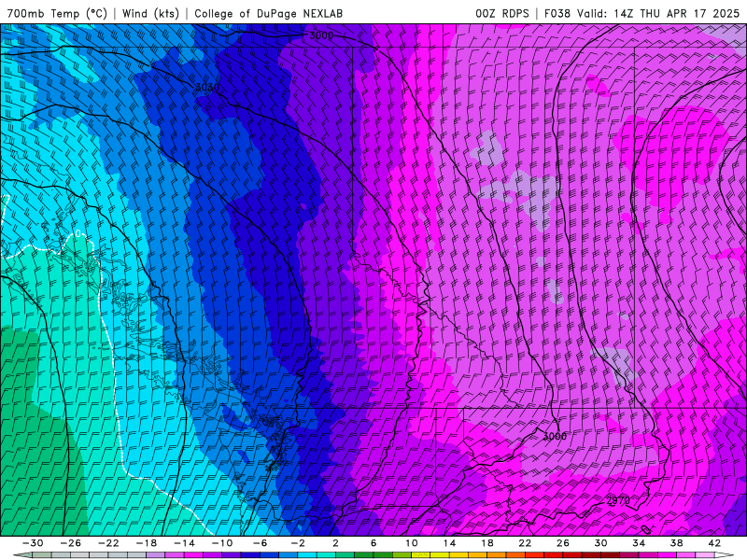Click the -10 colorbar tick label
This screenshot has width=747, height=560.
point(222,543)
